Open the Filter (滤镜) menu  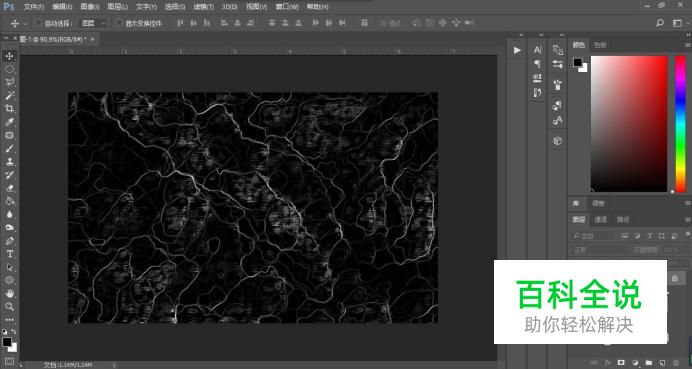point(203,7)
